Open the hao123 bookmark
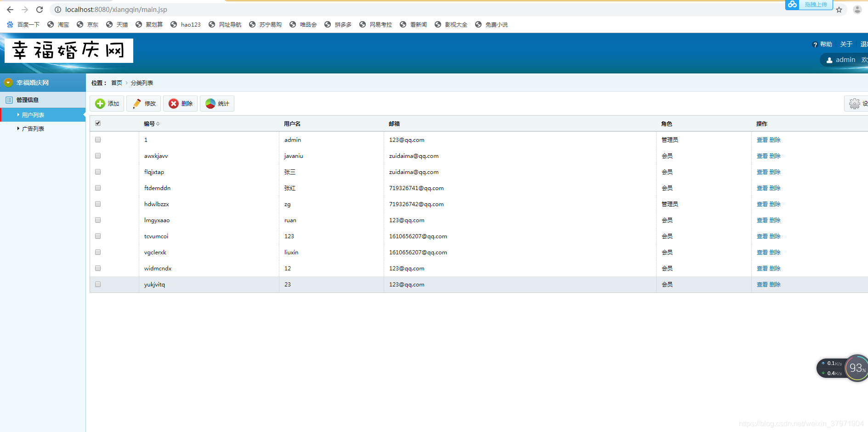Viewport: 868px width, 432px height. pyautogui.click(x=186, y=25)
